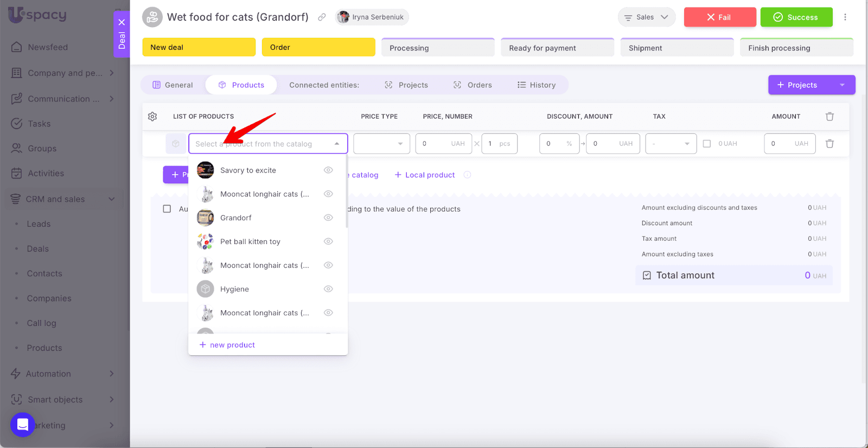
Task: Click the new product link
Action: 227,345
